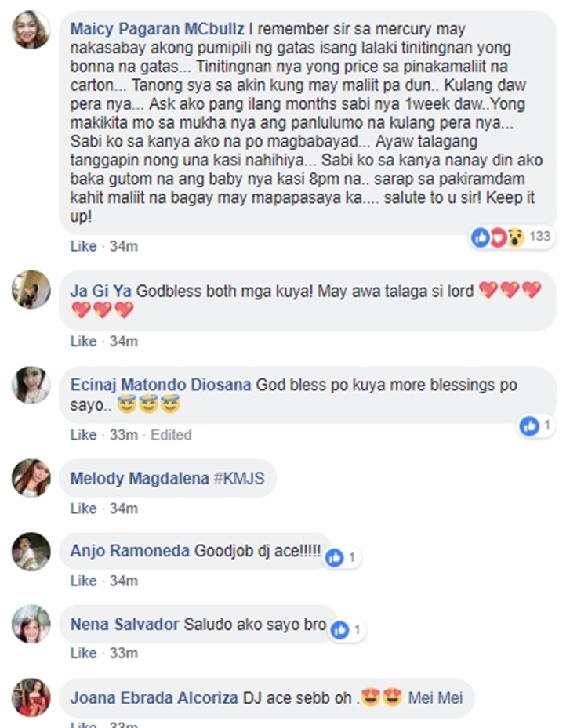Like Melody Magdalena's comment
The width and height of the screenshot is (588, 728).
(83, 509)
